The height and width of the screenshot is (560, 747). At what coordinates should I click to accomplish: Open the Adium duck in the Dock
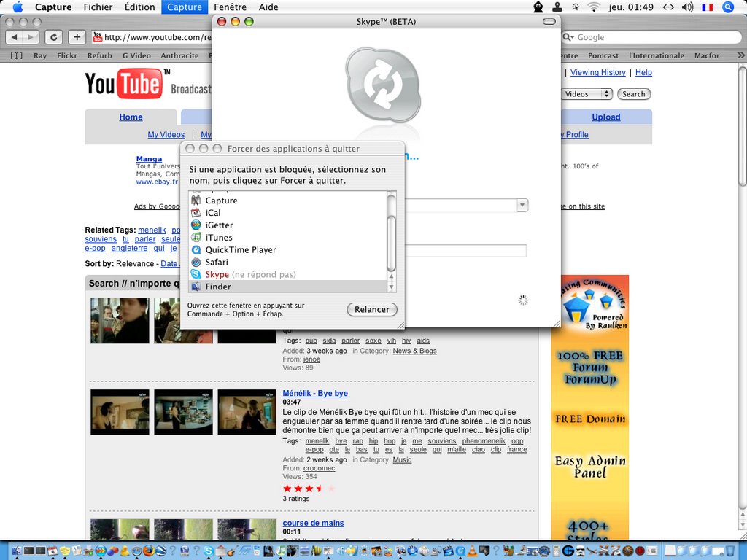(125, 551)
